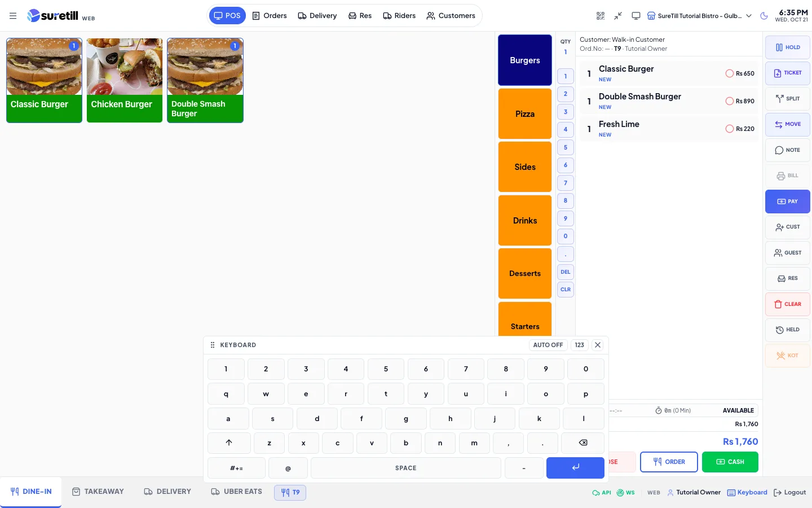
Task: Click the WS connection status indicator
Action: click(626, 493)
